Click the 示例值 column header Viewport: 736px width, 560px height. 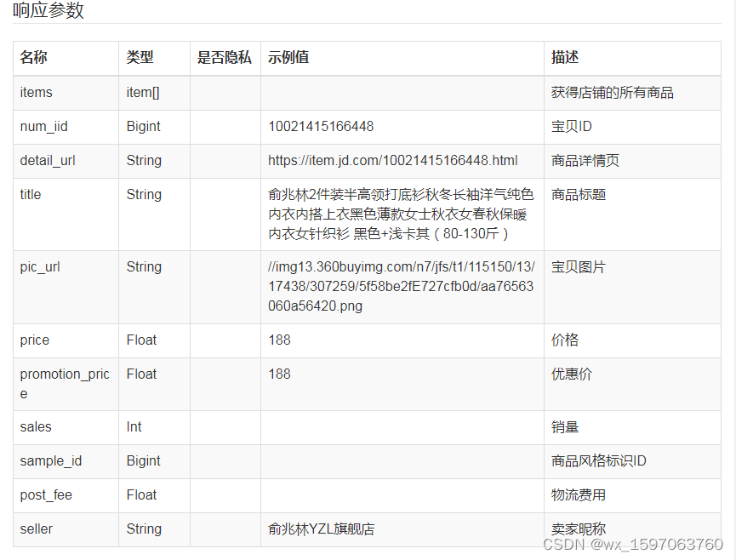coord(288,57)
